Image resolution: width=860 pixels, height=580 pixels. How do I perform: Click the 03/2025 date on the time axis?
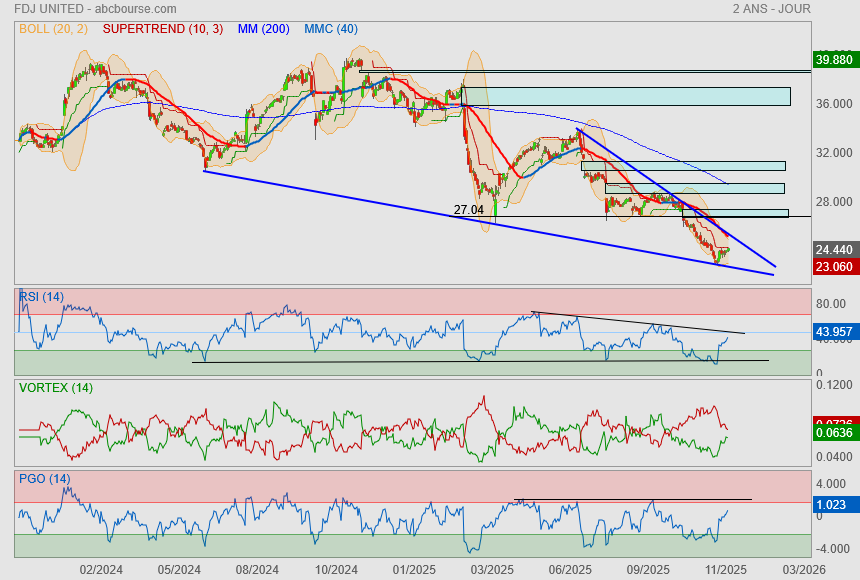click(x=492, y=569)
